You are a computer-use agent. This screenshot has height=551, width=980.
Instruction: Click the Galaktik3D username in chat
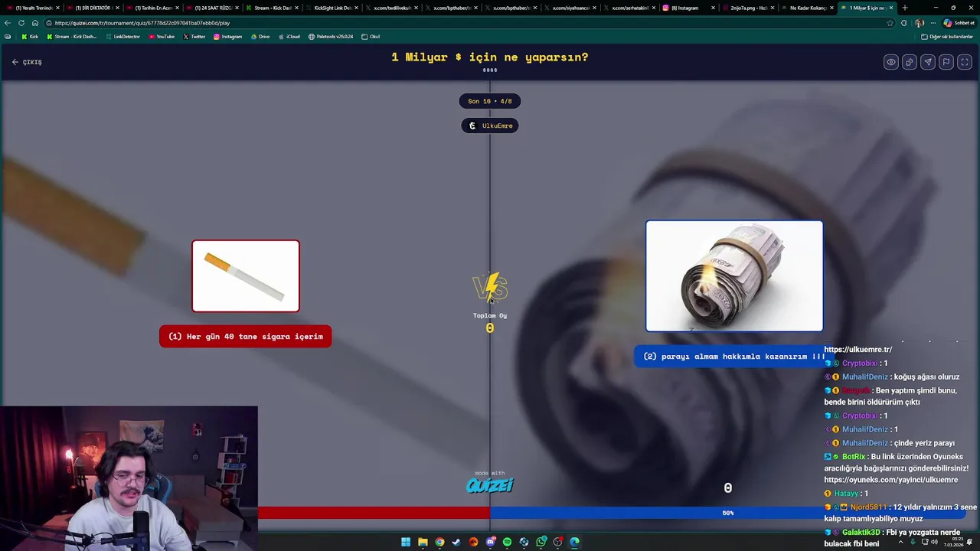click(861, 532)
